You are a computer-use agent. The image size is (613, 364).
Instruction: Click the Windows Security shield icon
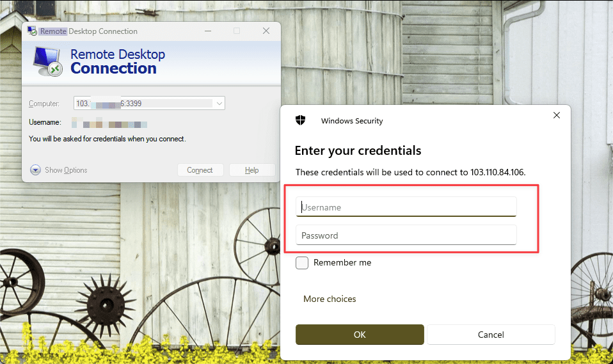point(300,120)
